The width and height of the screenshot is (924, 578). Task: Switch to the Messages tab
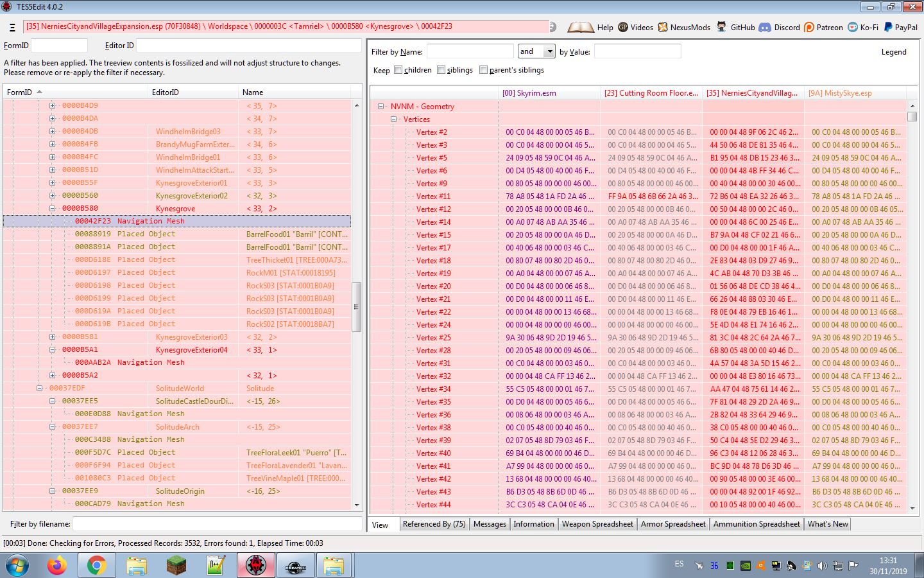pyautogui.click(x=490, y=524)
